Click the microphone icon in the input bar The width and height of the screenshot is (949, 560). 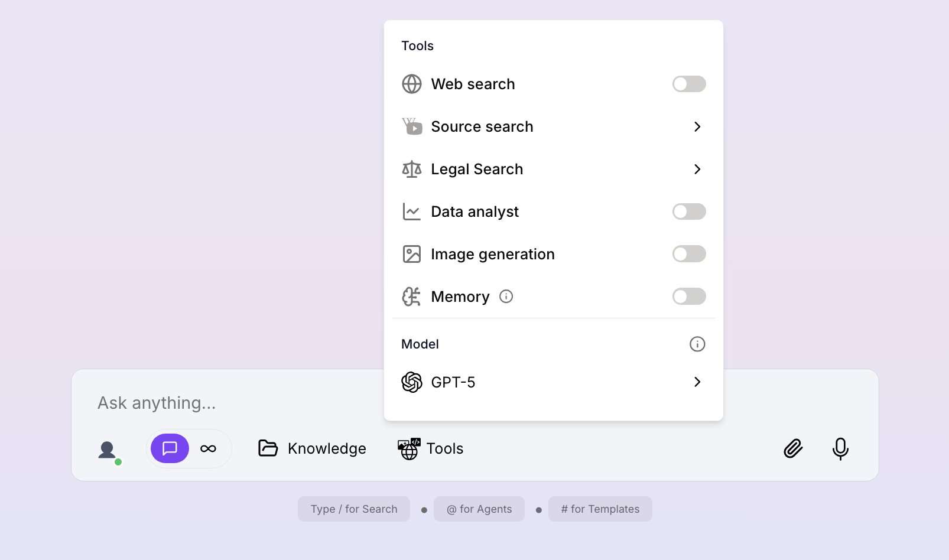coord(840,448)
